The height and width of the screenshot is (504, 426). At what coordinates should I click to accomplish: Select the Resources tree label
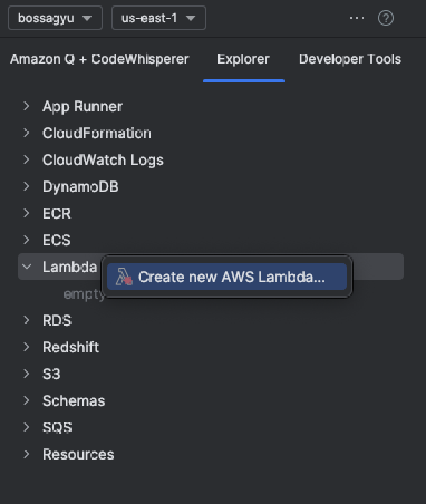(78, 454)
